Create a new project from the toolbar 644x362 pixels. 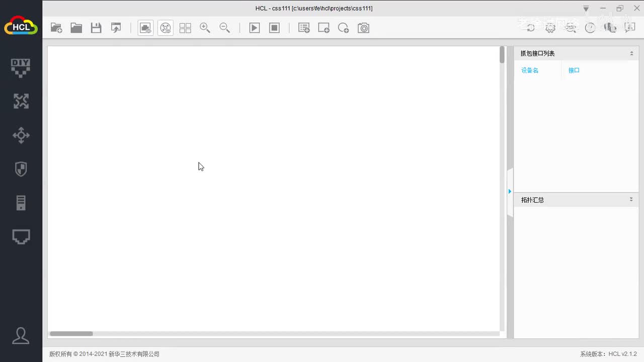click(x=56, y=28)
